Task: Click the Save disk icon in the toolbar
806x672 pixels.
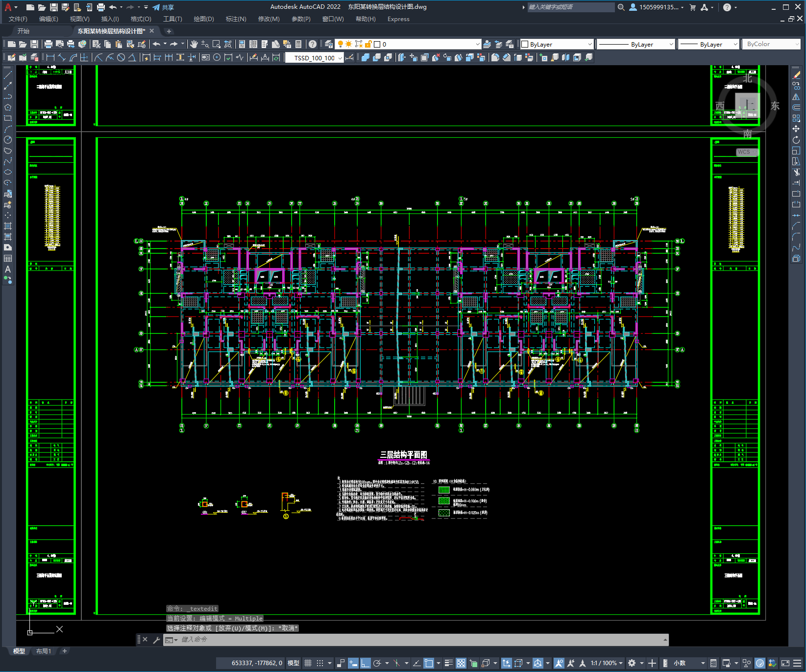Action: click(34, 44)
